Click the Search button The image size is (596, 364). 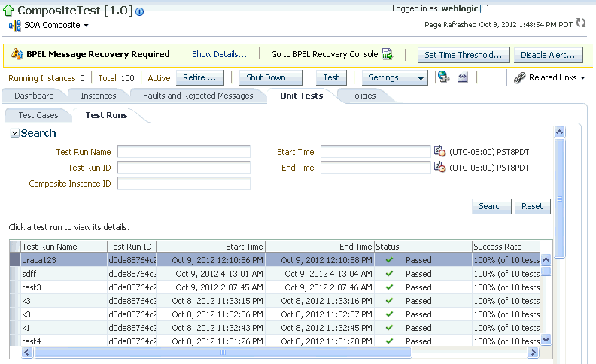[491, 206]
